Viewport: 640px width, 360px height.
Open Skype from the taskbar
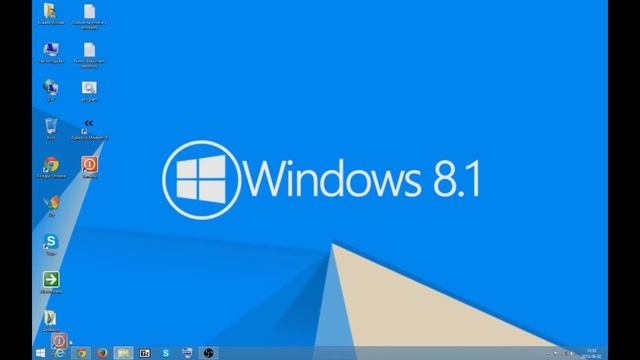(166, 353)
